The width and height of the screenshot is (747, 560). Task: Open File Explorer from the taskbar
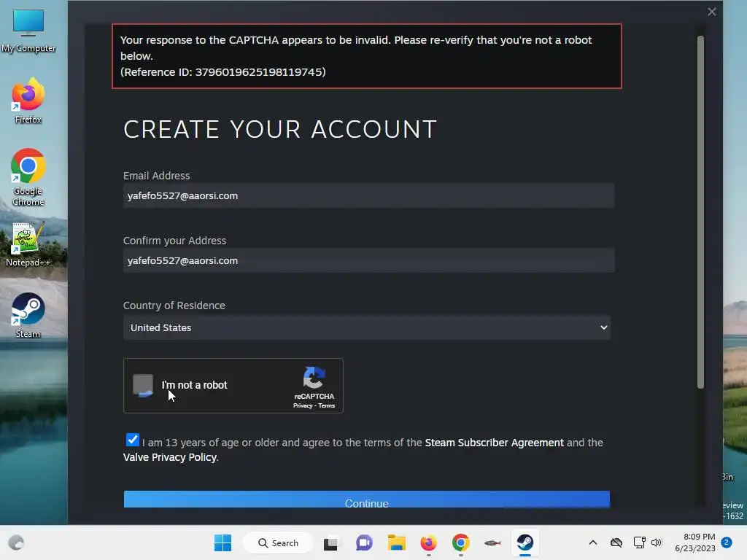[396, 542]
